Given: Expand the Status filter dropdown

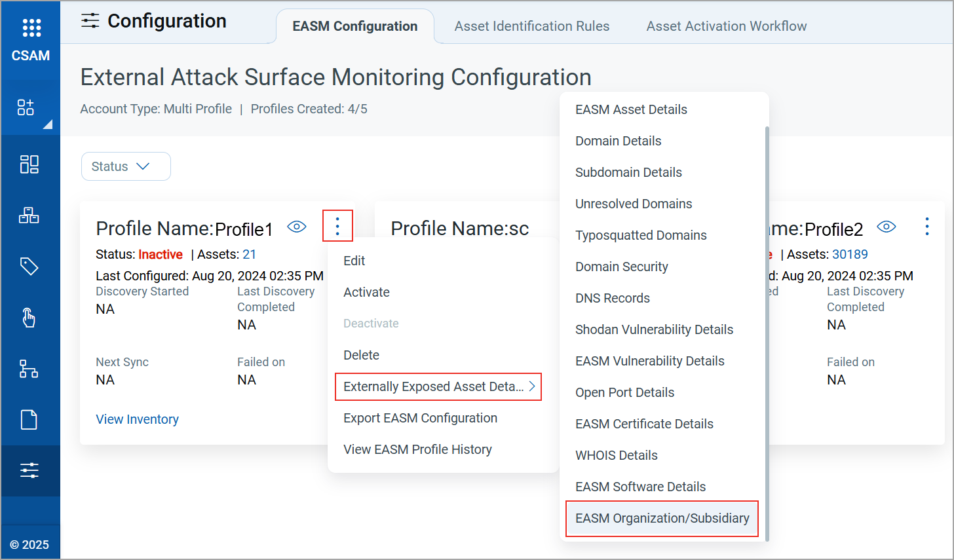Looking at the screenshot, I should pos(126,166).
